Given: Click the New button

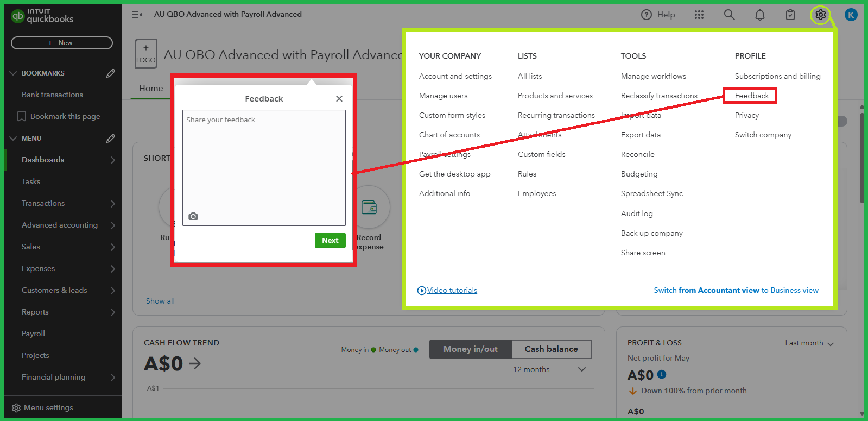Looking at the screenshot, I should [x=62, y=43].
